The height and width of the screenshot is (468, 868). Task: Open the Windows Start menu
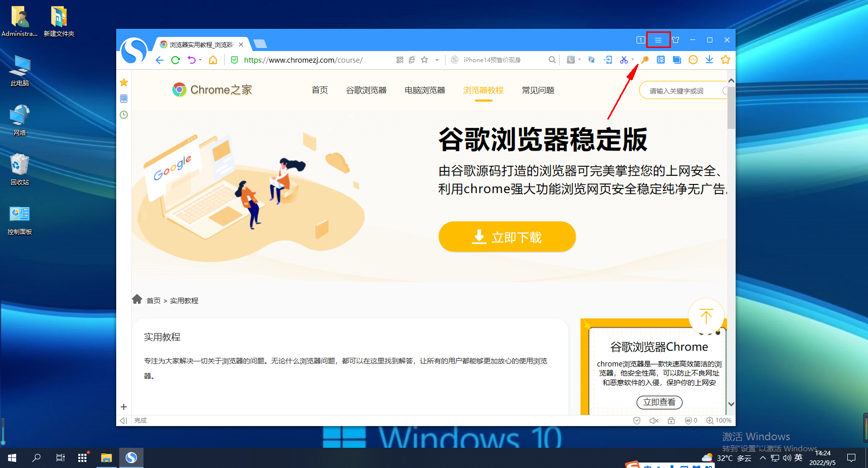point(12,458)
